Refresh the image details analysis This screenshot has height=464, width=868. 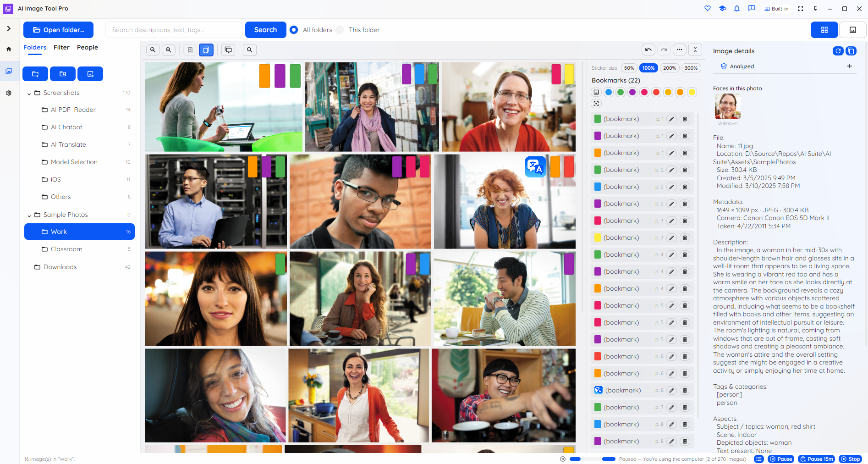(x=838, y=51)
